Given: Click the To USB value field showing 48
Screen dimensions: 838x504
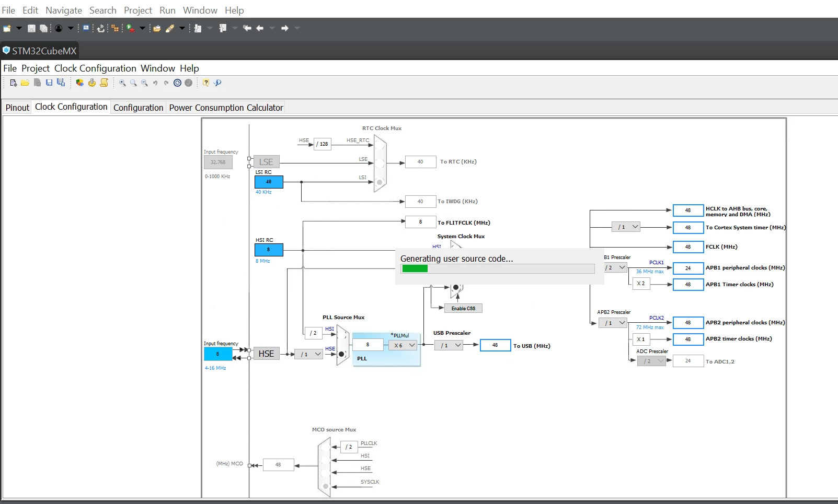Looking at the screenshot, I should (495, 345).
